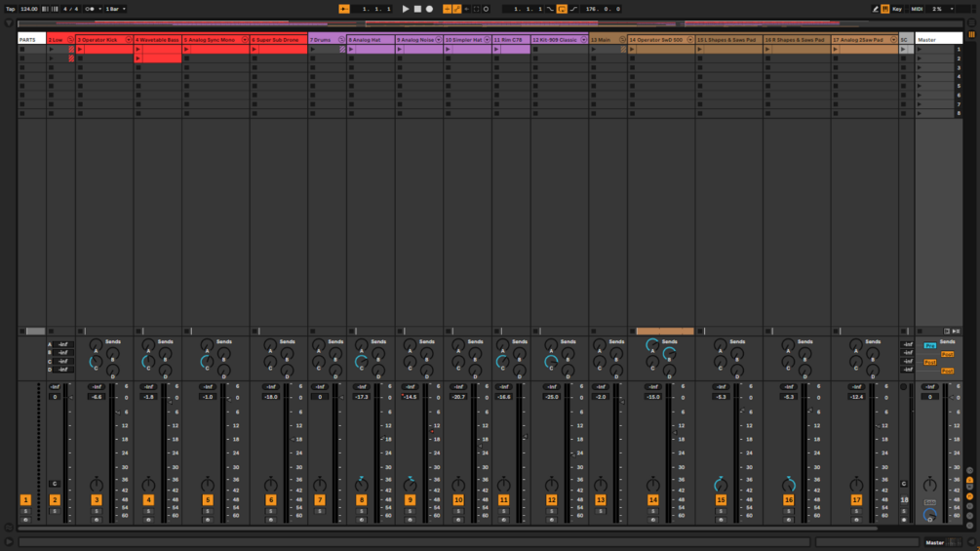Open 17 Analog 2Saw Pad title arrow
Image resolution: width=980 pixels, height=551 pixels.
pyautogui.click(x=893, y=39)
